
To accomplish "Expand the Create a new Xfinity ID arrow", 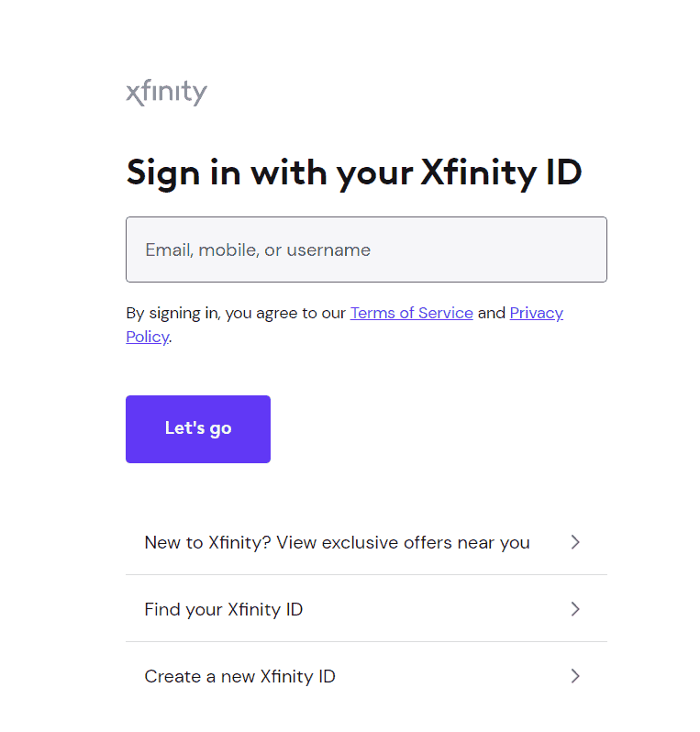I will (x=575, y=675).
